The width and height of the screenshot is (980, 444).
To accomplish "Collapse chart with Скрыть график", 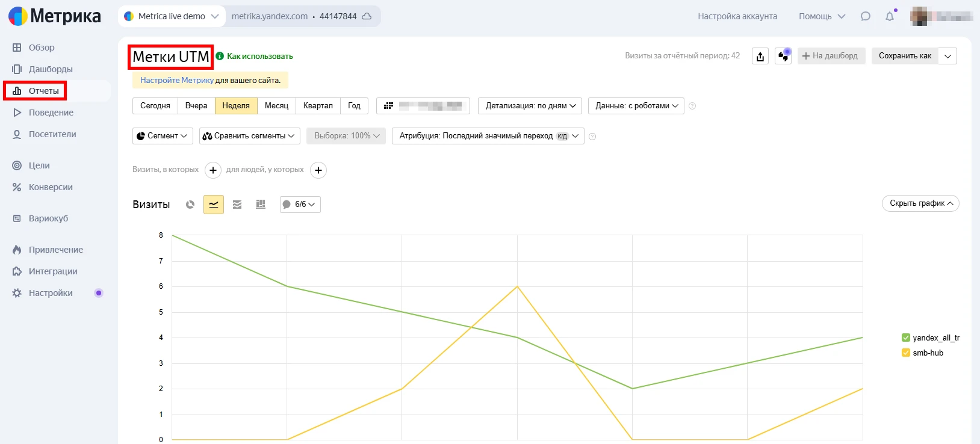I will (x=920, y=203).
